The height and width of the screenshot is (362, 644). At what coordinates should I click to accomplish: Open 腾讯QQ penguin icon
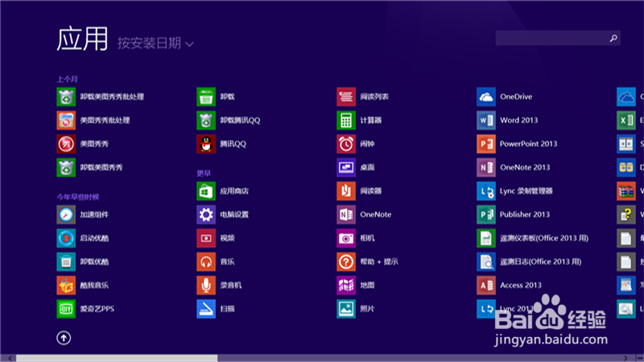206,144
